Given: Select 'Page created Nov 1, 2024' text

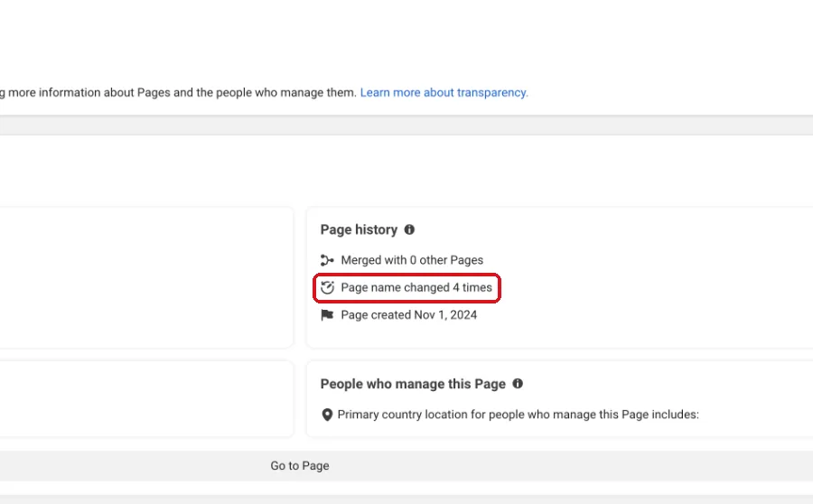Looking at the screenshot, I should point(408,314).
